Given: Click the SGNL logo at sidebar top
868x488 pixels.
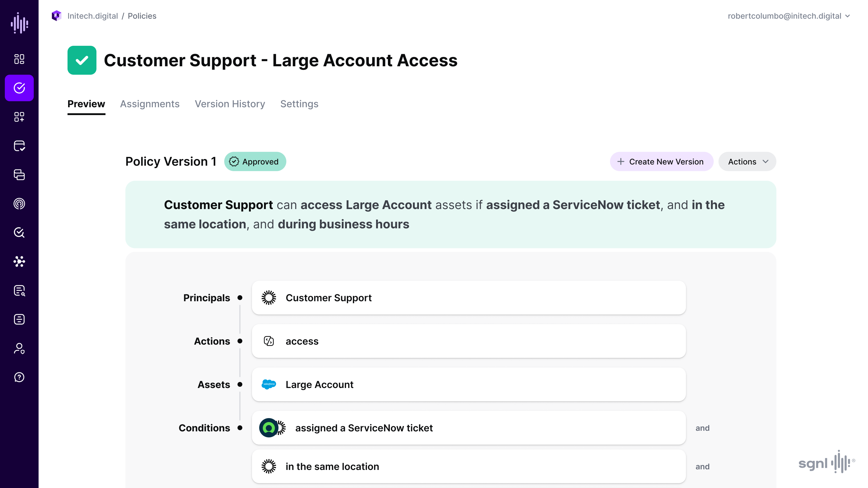Looking at the screenshot, I should [x=19, y=23].
